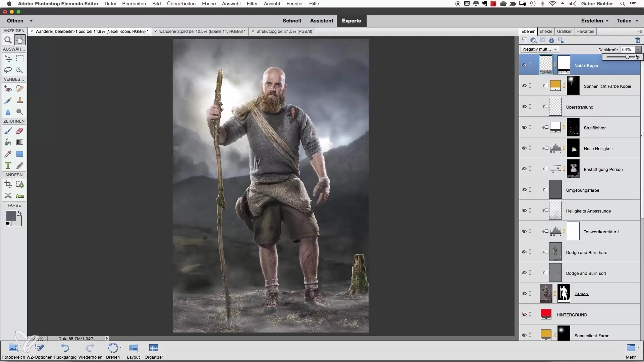Select the Pencil tool

[x=20, y=166]
